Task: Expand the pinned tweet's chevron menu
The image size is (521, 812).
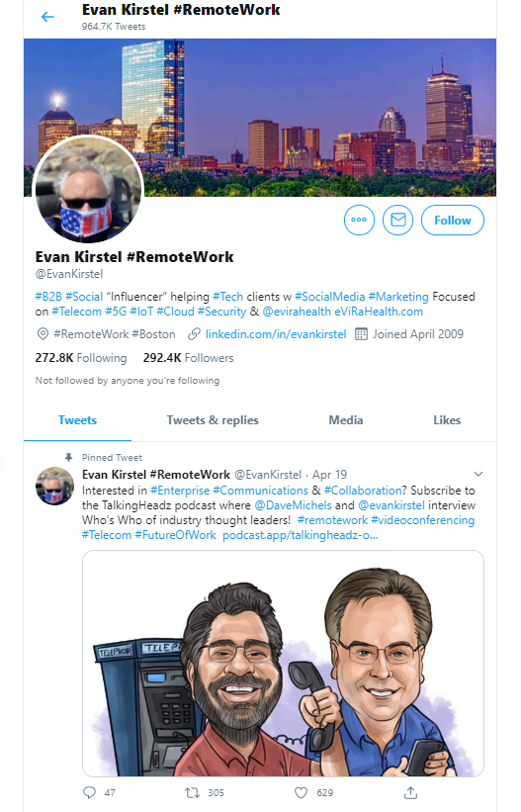Action: pos(478,474)
